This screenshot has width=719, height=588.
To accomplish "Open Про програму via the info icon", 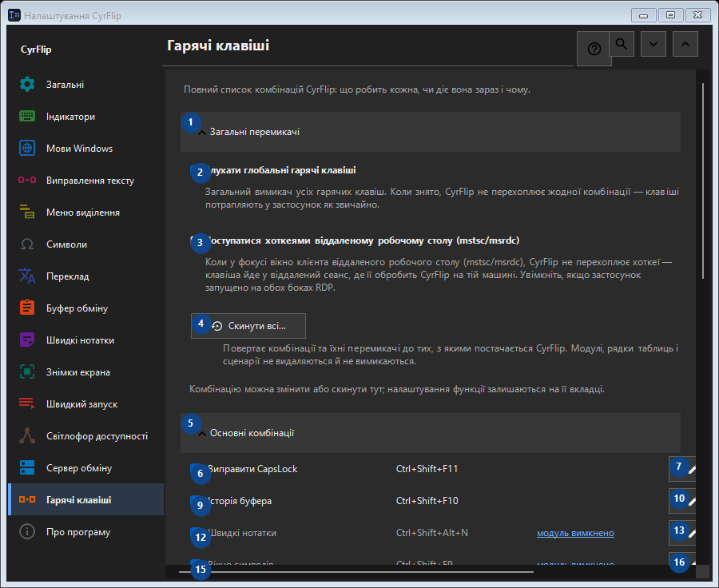I will pyautogui.click(x=27, y=532).
